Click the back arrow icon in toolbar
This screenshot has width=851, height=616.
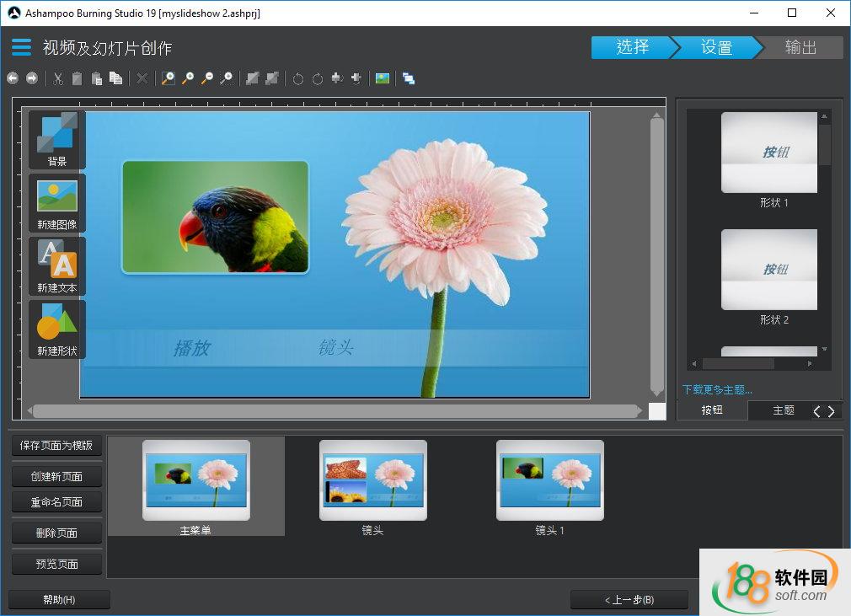13,78
